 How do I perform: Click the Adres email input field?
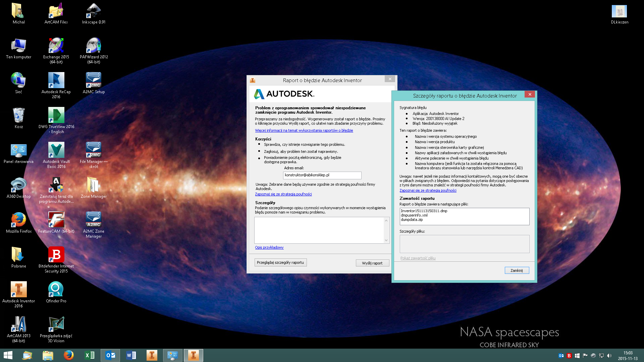[322, 175]
